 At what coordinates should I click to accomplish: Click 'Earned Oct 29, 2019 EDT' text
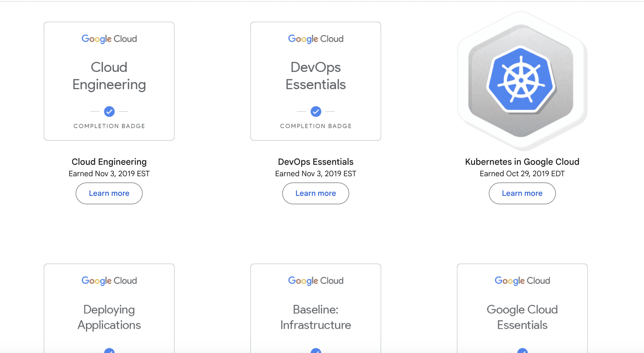click(522, 174)
